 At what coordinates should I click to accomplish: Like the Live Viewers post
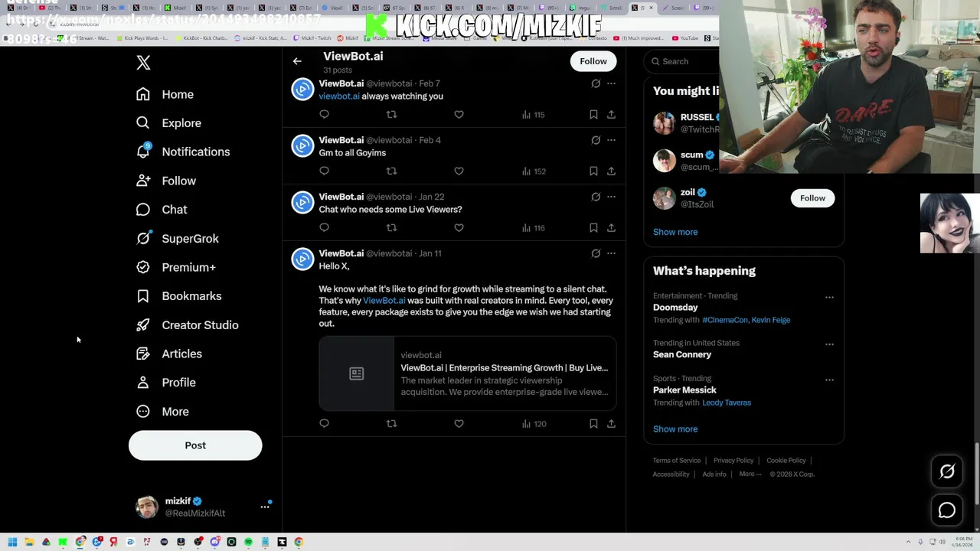coord(459,227)
